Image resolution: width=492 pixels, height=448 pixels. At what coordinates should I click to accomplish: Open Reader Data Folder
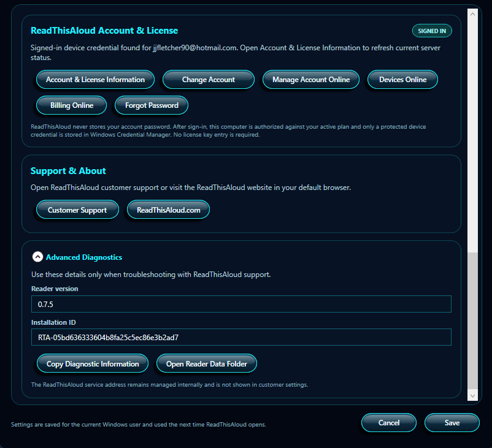click(x=207, y=363)
